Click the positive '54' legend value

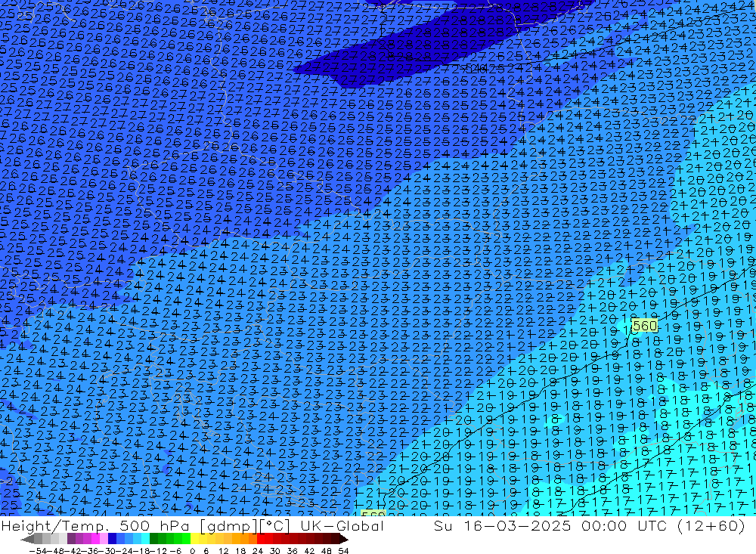[x=343, y=551]
